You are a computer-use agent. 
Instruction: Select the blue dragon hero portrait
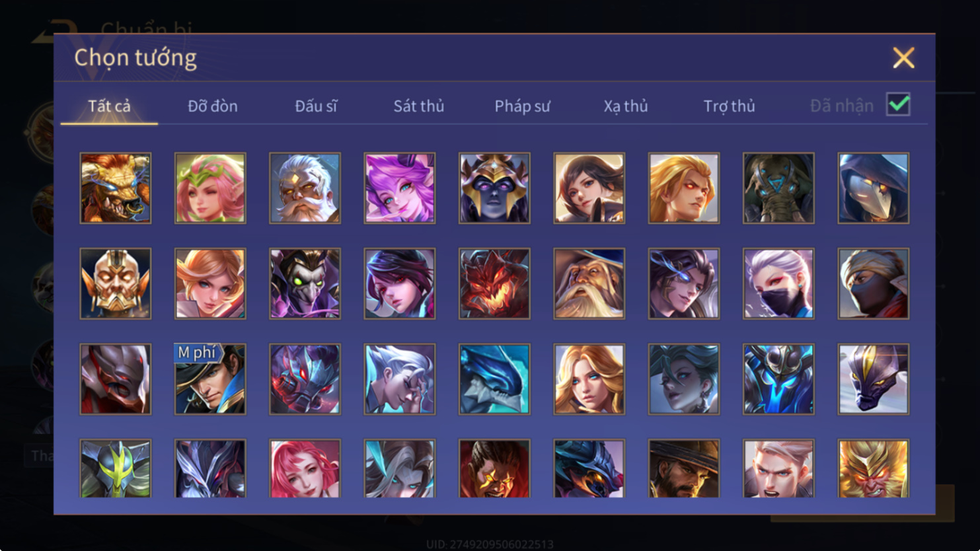494,379
